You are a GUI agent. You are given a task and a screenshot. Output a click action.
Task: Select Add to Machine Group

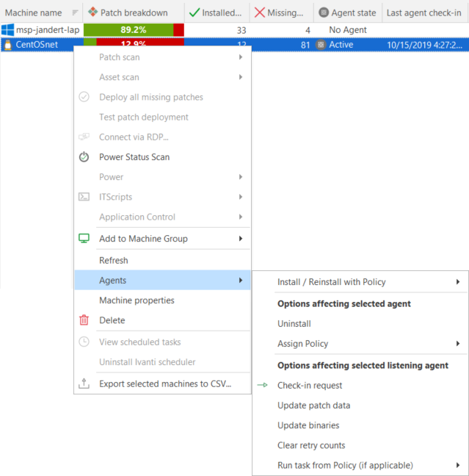[x=163, y=239]
